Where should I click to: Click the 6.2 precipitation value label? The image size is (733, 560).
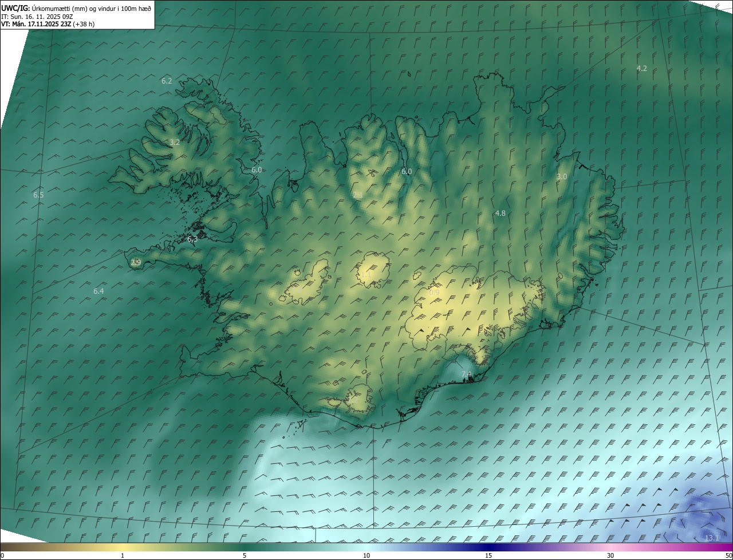tap(167, 81)
